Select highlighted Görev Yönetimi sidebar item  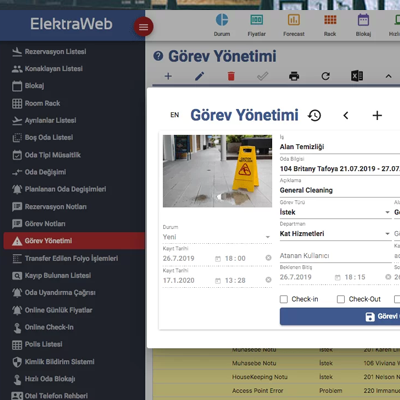tap(74, 241)
